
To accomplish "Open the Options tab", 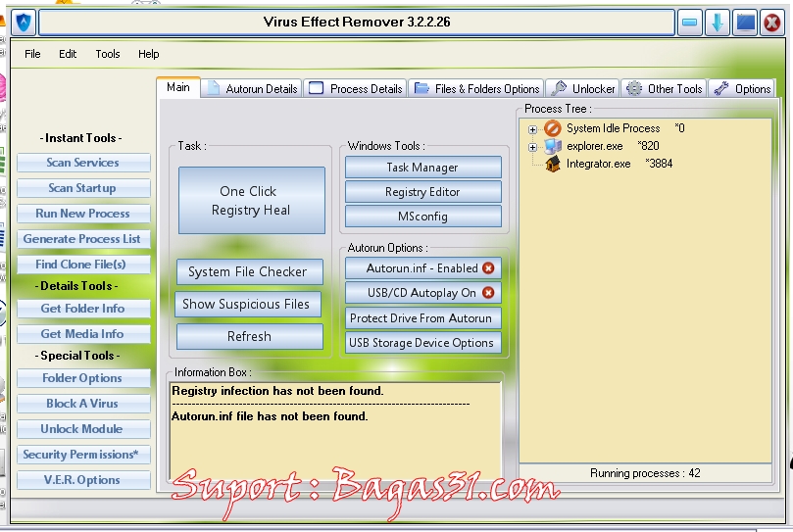I will click(x=741, y=88).
